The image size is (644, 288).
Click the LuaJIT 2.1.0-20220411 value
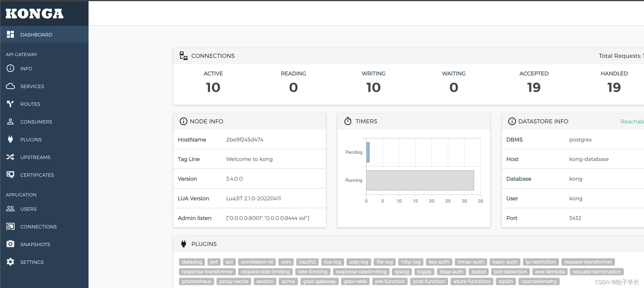[x=253, y=198]
